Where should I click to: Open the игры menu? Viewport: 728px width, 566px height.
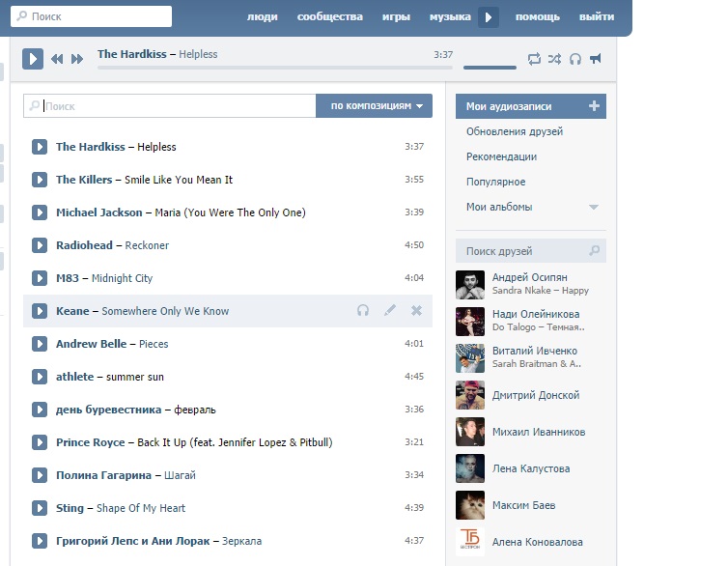click(x=396, y=16)
